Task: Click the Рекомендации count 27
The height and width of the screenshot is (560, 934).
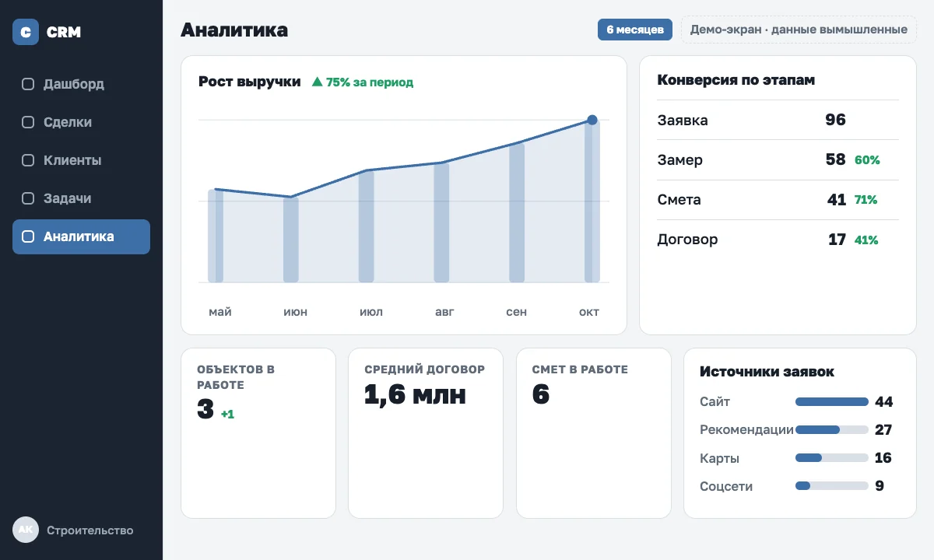Action: (x=883, y=430)
